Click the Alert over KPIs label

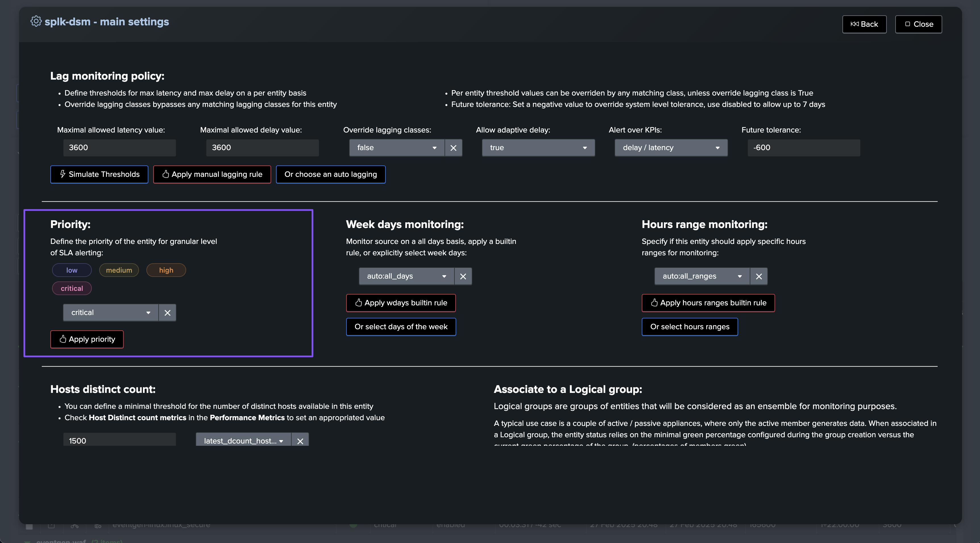(x=635, y=130)
